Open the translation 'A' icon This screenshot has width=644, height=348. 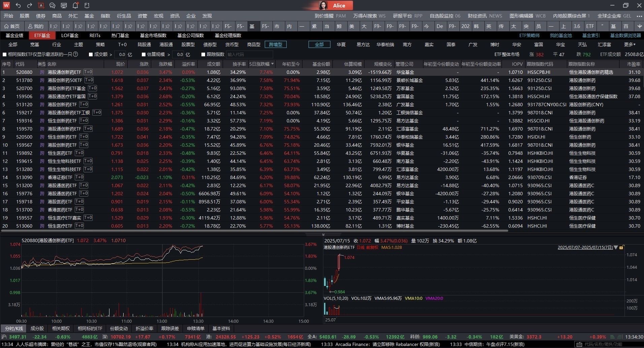pos(41,5)
